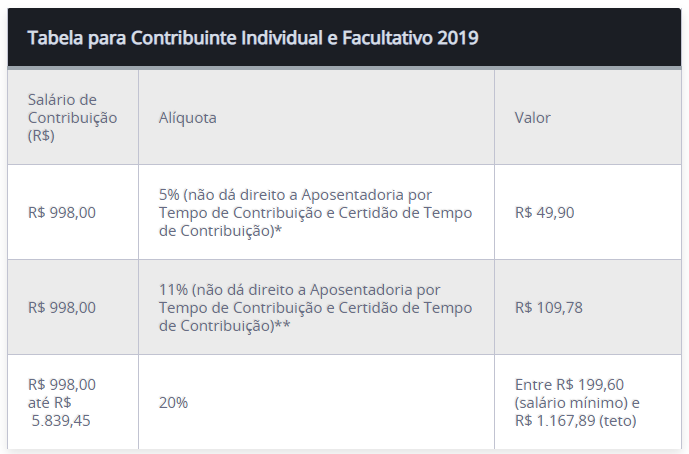The width and height of the screenshot is (689, 454).
Task: Click the 'Alíquota' column header
Action: (x=187, y=118)
